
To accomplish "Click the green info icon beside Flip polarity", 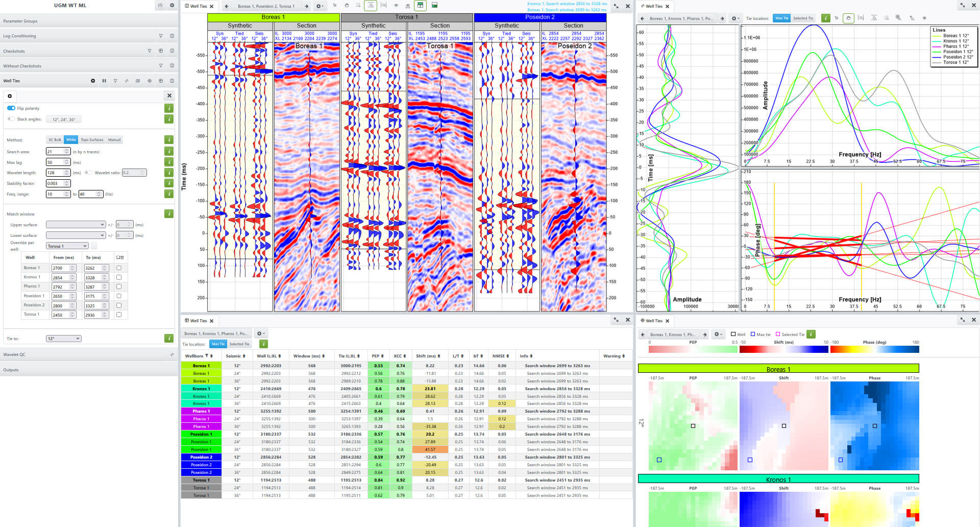I will tap(168, 108).
